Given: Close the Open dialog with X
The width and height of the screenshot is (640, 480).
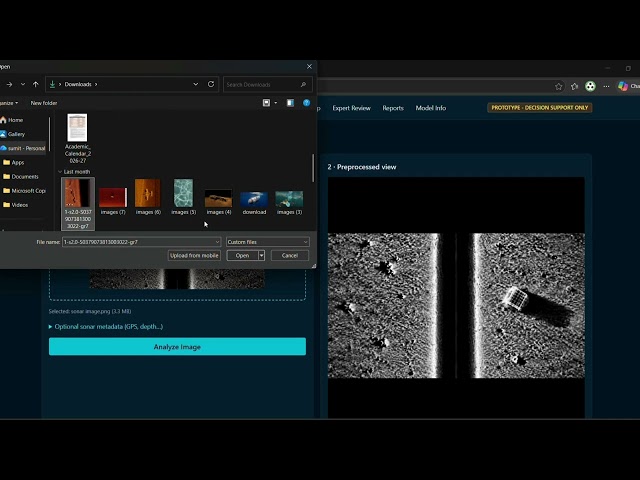Looking at the screenshot, I should (x=309, y=67).
